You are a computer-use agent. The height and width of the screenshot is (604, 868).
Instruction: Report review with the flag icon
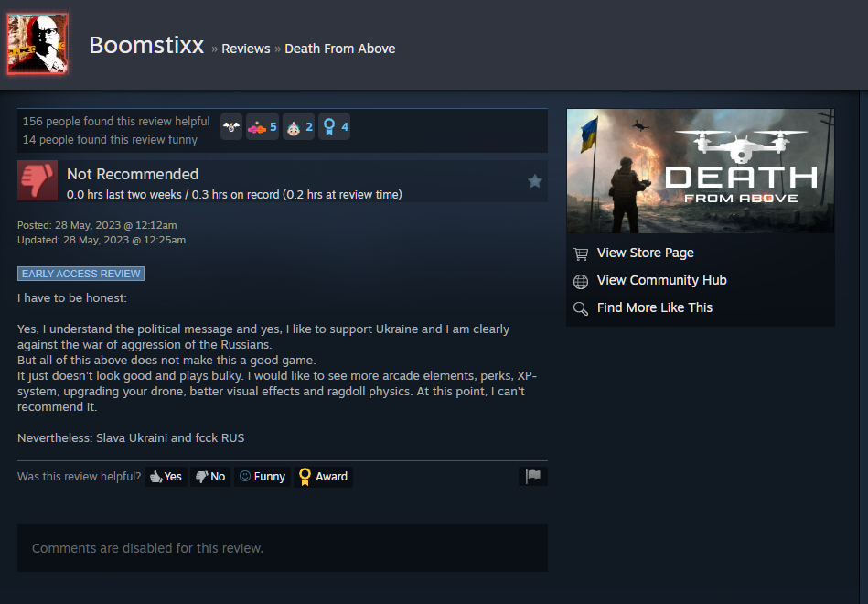(533, 476)
